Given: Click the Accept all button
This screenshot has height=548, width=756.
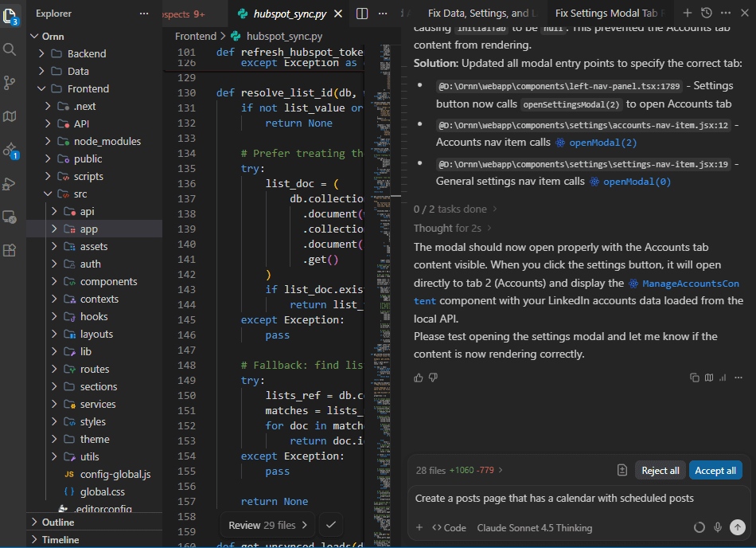Looking at the screenshot, I should pos(715,471).
